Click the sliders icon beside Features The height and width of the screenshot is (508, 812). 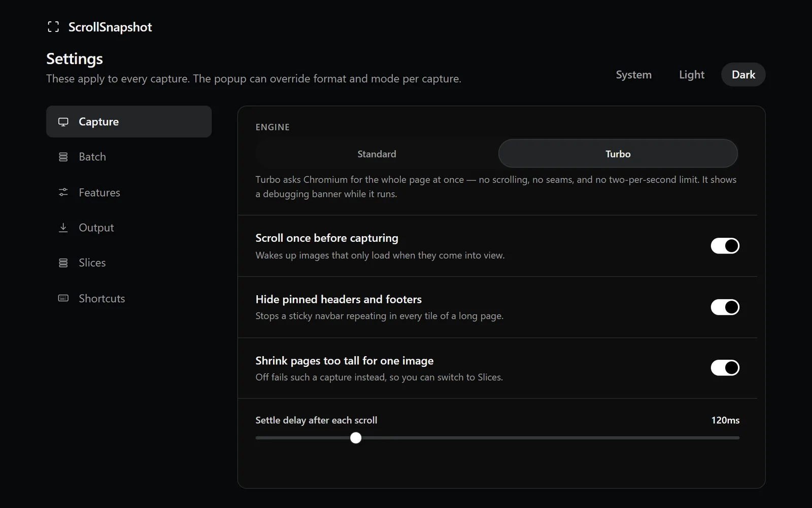(63, 192)
